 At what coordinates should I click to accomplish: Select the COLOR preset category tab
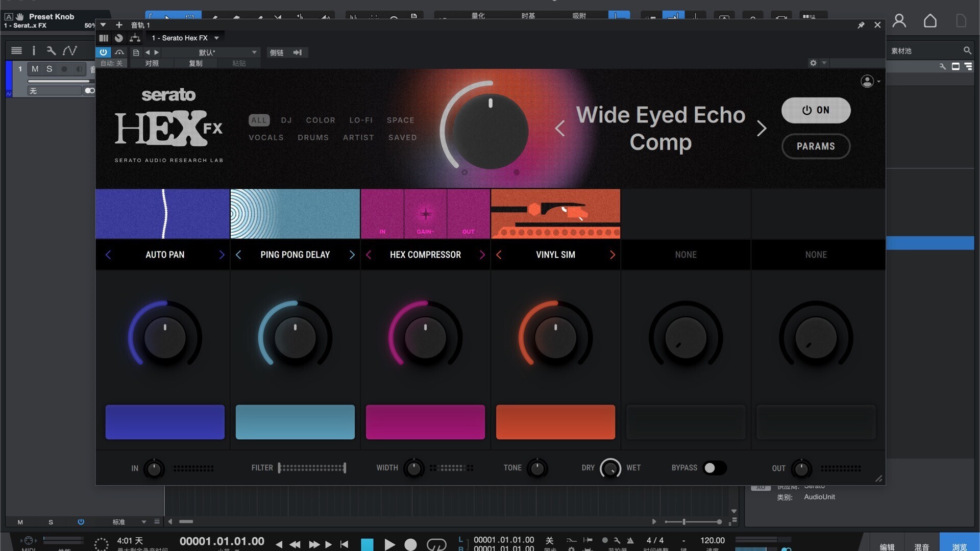(x=321, y=120)
